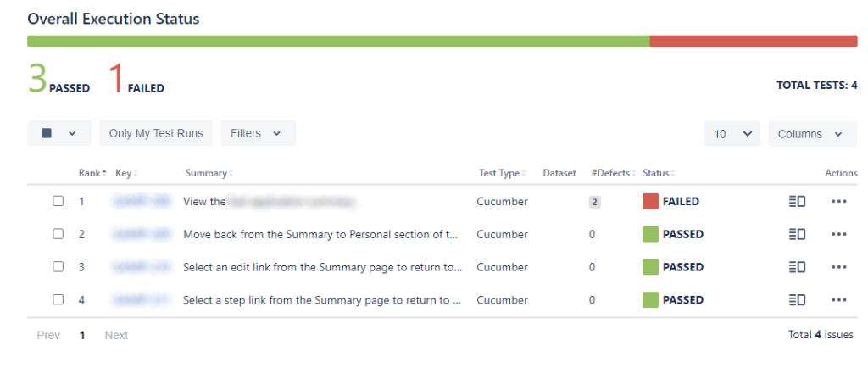
Task: Click the 2 defects badge on failed test
Action: [594, 202]
